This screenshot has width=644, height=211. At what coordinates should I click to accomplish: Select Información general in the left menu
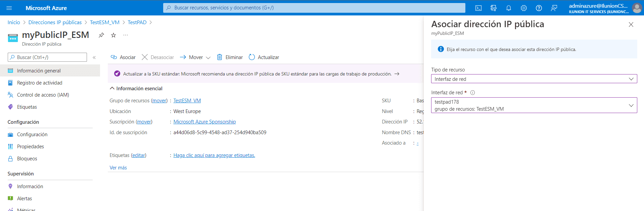[50, 70]
